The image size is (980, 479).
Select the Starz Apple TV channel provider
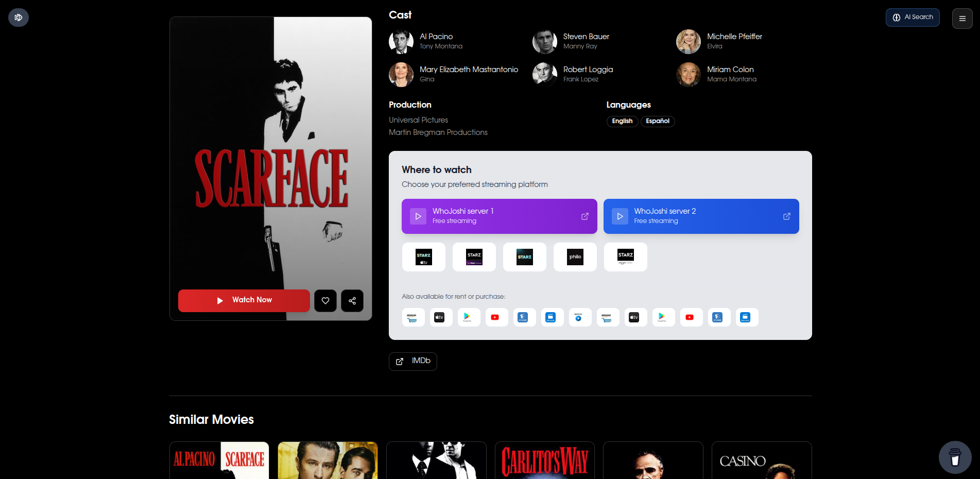click(424, 257)
